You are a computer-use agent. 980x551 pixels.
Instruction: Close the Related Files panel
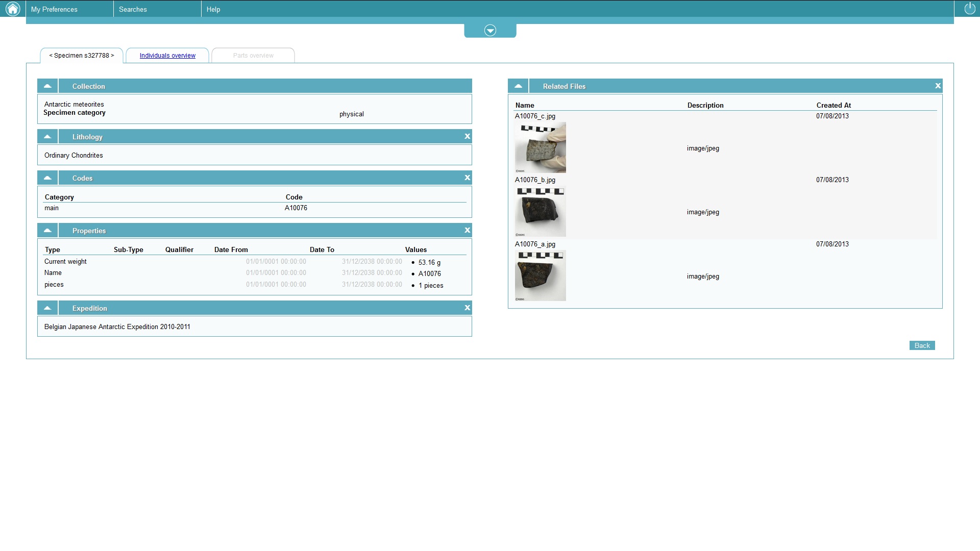click(x=938, y=86)
